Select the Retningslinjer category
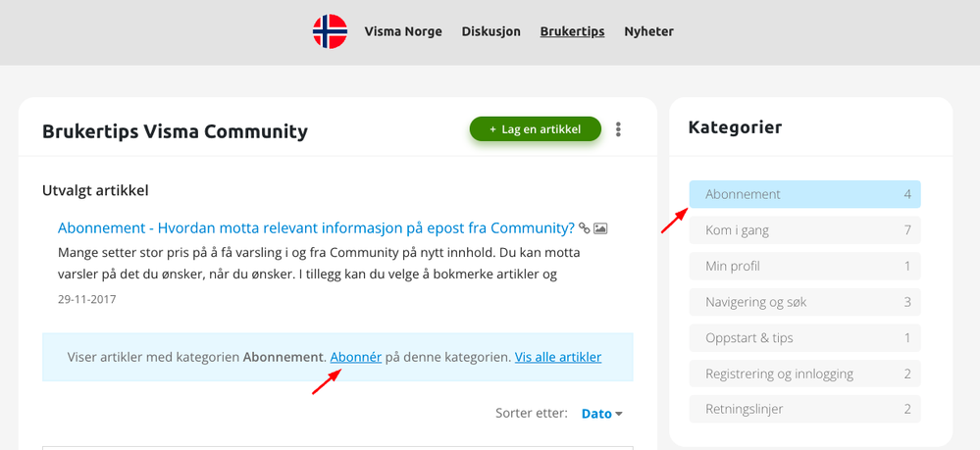Screen dimensions: 980x450 pyautogui.click(x=805, y=410)
